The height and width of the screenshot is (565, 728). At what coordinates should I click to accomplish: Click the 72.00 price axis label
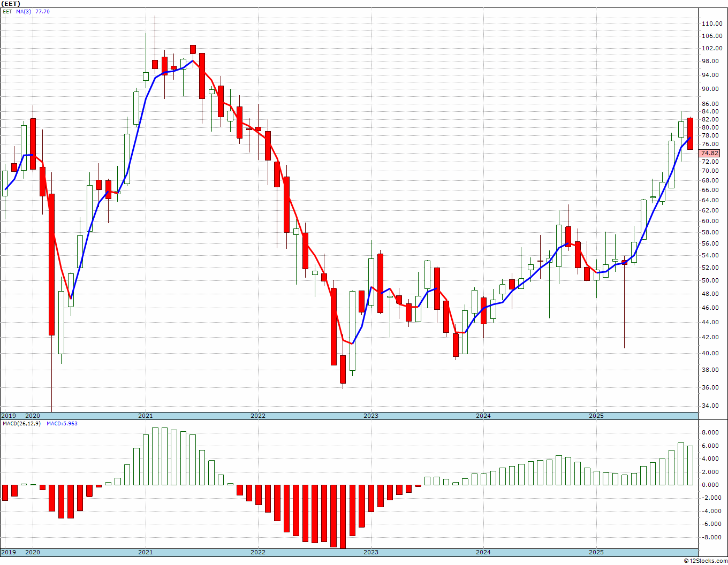pos(711,162)
